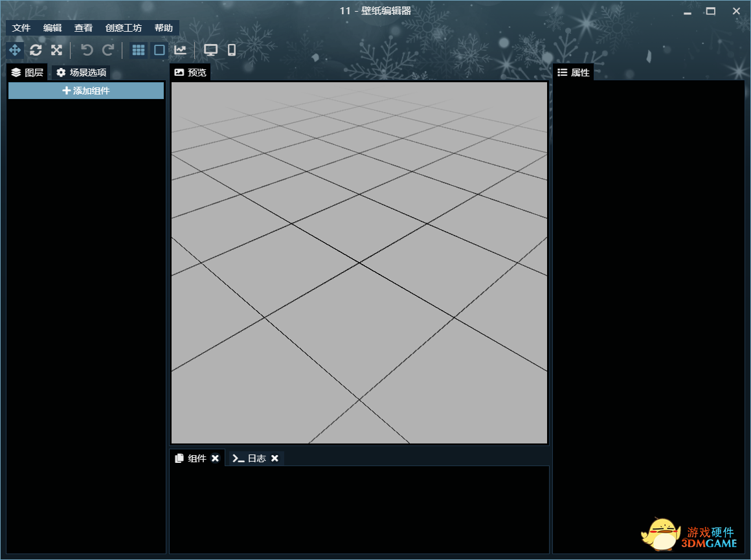Click the Redo arrow icon

[x=108, y=50]
